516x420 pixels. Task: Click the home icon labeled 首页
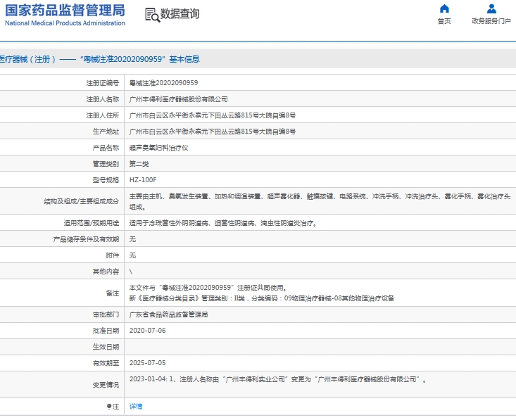tap(444, 8)
